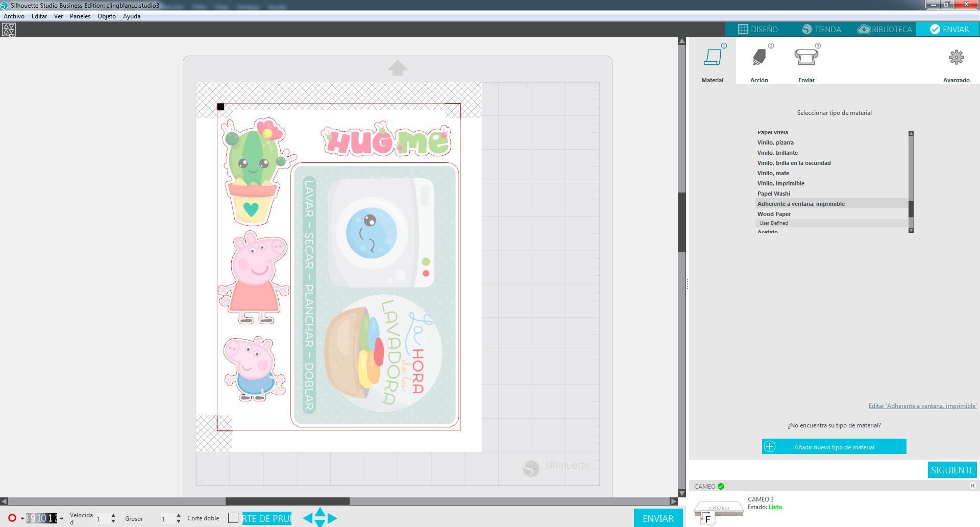Click the washing machine label design

(x=375, y=295)
